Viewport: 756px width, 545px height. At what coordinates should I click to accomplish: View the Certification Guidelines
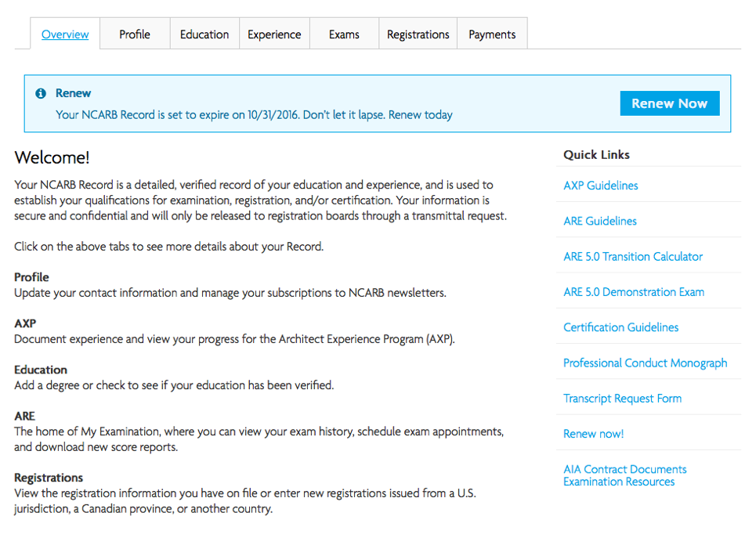[x=620, y=327]
